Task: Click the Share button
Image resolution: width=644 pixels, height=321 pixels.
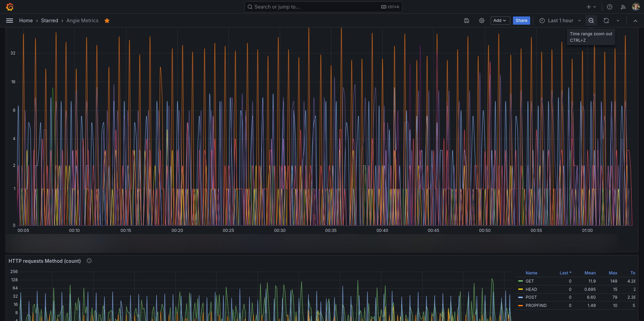Action: coord(521,21)
